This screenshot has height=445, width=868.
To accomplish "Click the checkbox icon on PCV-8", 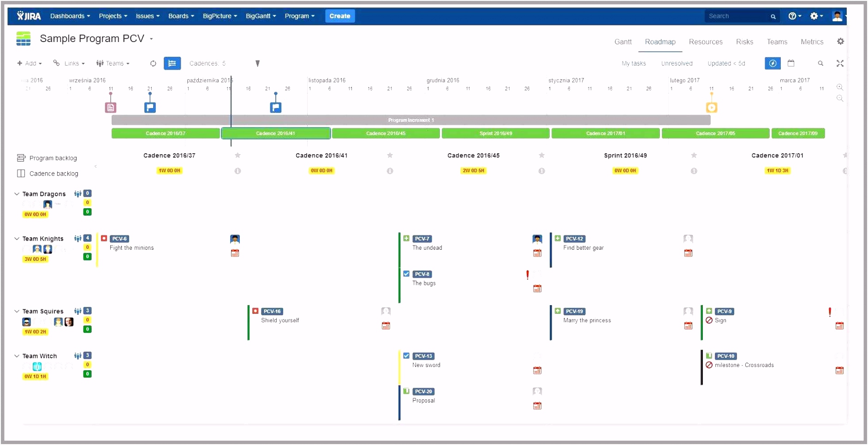I will pos(406,274).
